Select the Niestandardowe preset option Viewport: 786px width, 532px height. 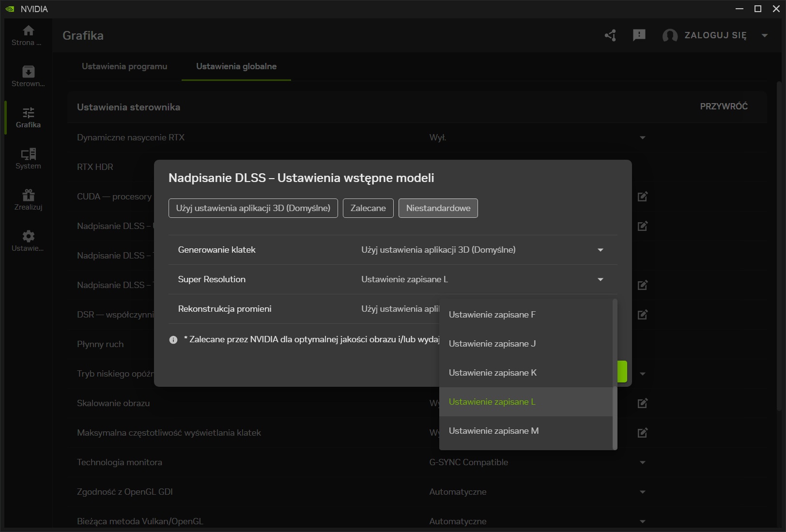(x=438, y=208)
